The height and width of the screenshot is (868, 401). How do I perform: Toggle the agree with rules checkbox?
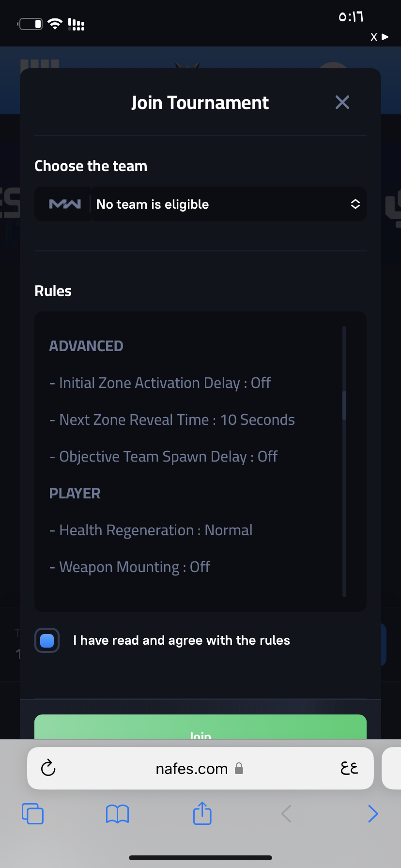pyautogui.click(x=47, y=640)
